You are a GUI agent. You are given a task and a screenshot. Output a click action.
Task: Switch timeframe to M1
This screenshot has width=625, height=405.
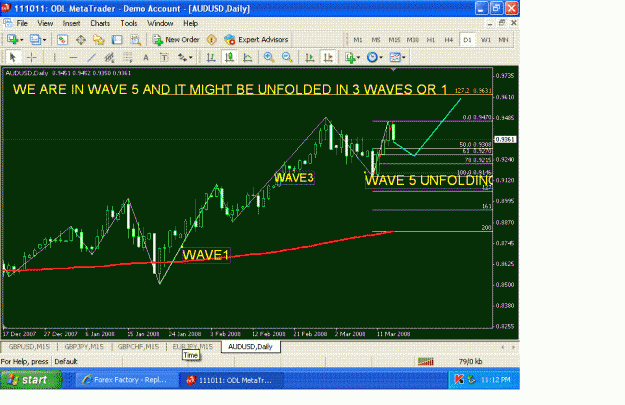coord(358,39)
